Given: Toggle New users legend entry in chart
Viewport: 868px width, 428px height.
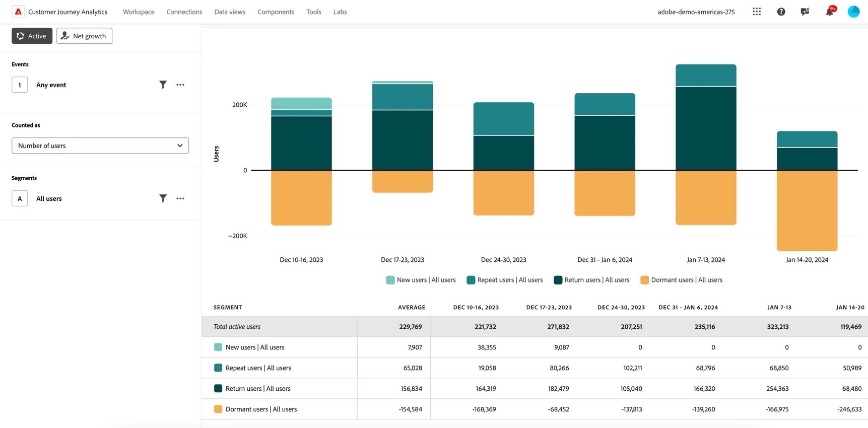Looking at the screenshot, I should point(421,280).
